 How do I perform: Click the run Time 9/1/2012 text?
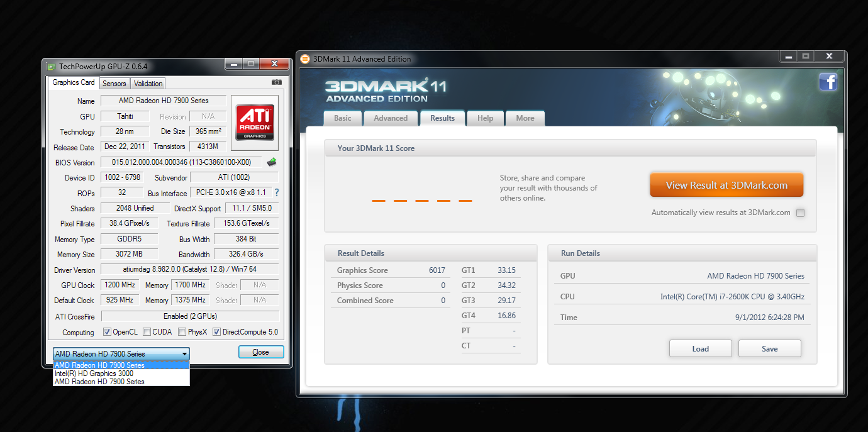tap(769, 318)
